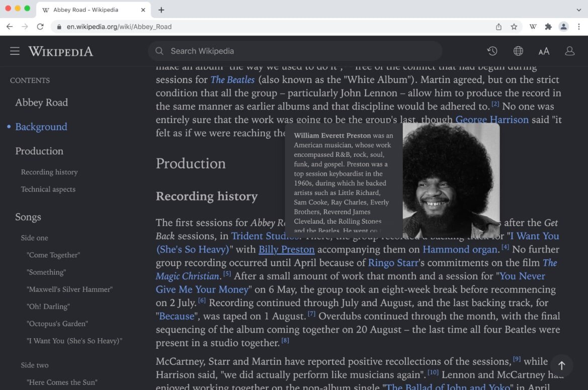Open the Chrome profile avatar
Screen dimensions: 588x390
563,27
